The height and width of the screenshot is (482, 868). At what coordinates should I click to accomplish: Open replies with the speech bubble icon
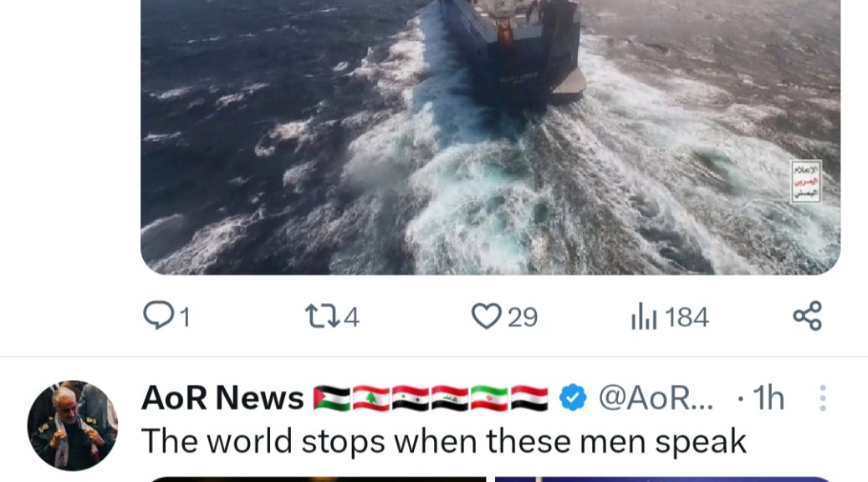tap(158, 315)
